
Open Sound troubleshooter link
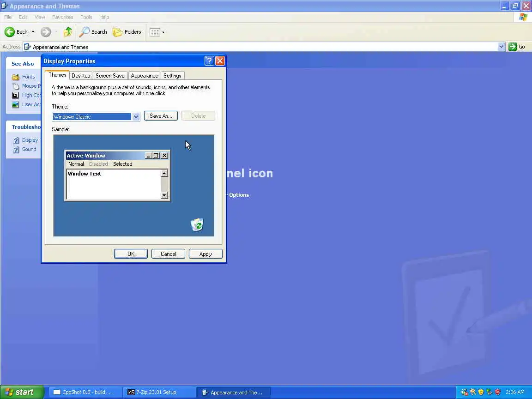pyautogui.click(x=29, y=149)
